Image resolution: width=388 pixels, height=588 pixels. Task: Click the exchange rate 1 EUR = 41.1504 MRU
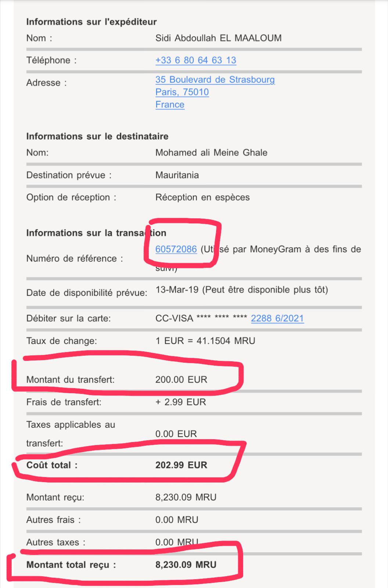coord(205,341)
